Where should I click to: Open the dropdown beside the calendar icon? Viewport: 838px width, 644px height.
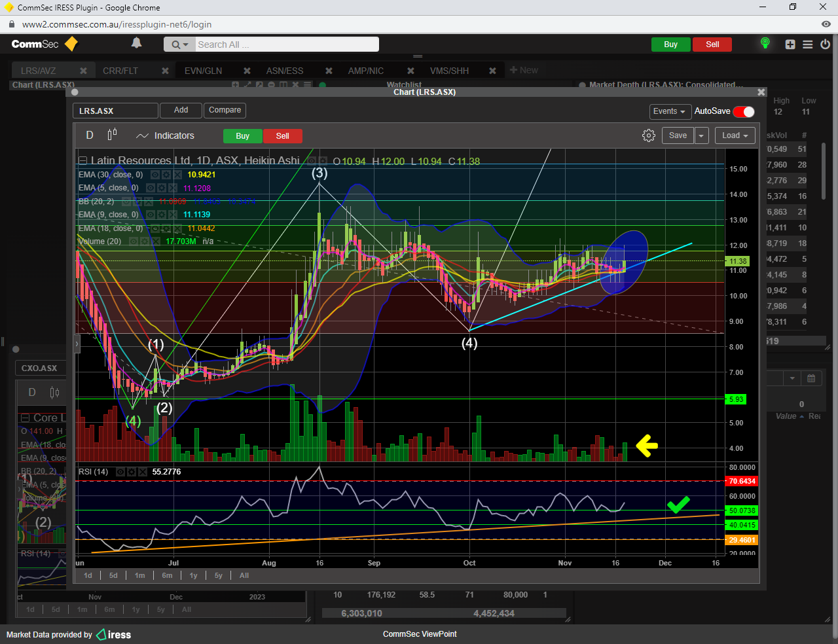click(x=792, y=378)
